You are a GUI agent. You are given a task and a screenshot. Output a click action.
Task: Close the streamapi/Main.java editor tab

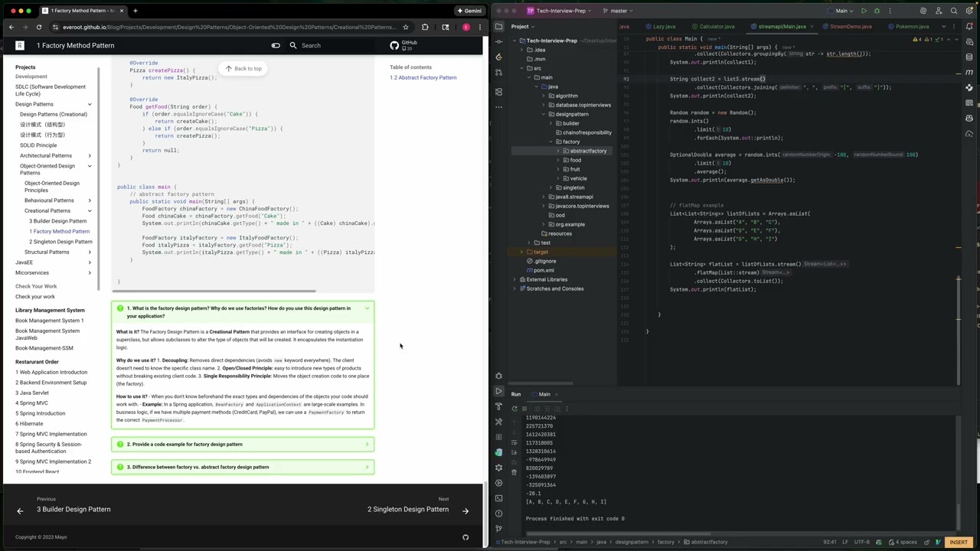click(x=812, y=27)
